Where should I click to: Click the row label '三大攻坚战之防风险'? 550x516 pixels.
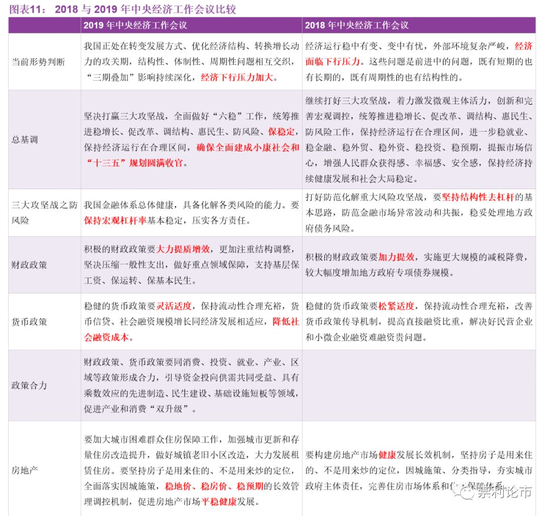click(45, 213)
